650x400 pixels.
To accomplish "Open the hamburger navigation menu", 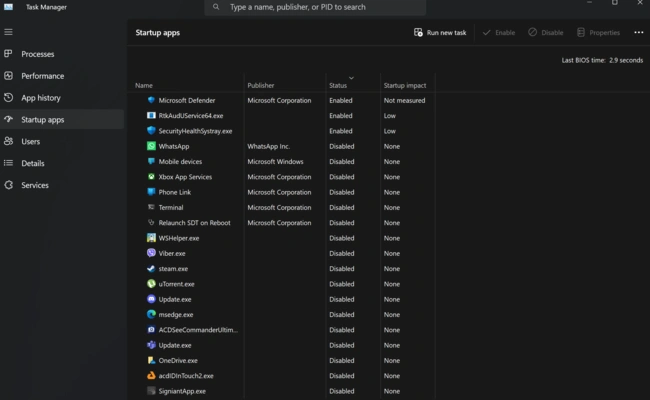I will coord(8,32).
